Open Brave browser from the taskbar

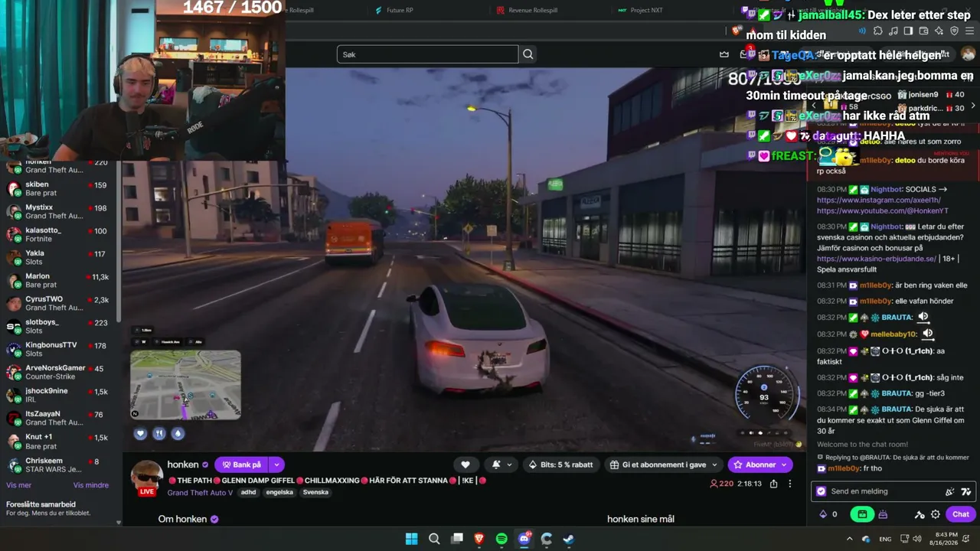479,539
